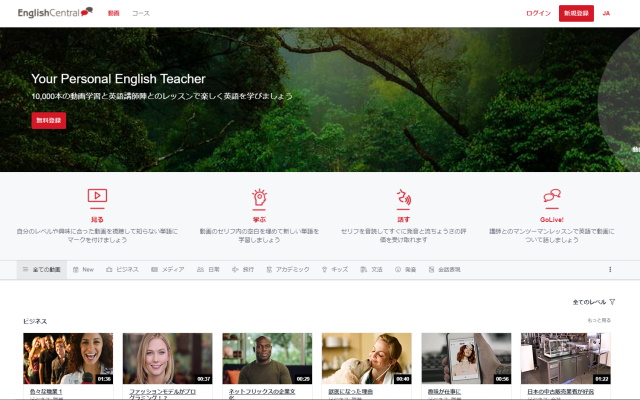Select the New tab
This screenshot has width=640, height=400.
click(x=83, y=270)
